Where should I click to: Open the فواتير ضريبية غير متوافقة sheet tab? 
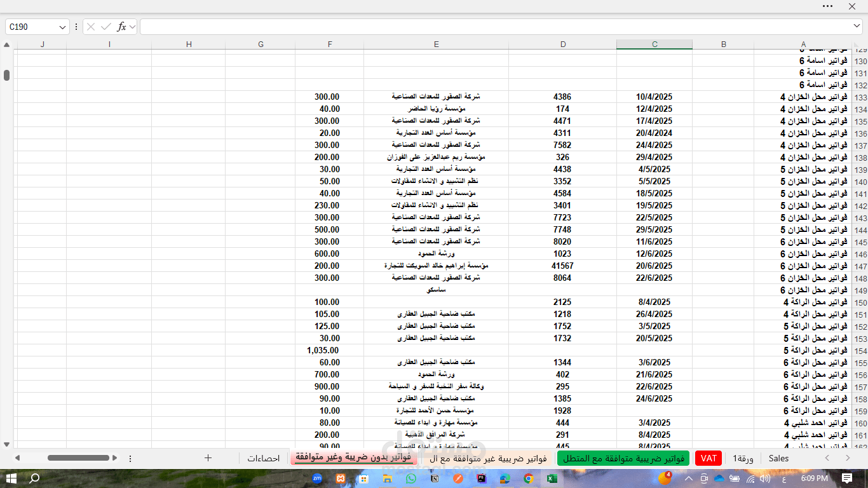488,458
